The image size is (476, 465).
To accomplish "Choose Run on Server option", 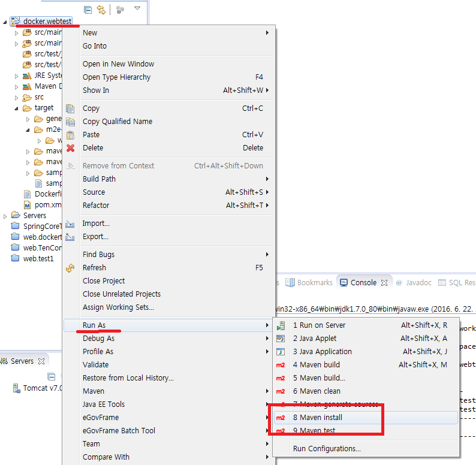I will tap(319, 325).
